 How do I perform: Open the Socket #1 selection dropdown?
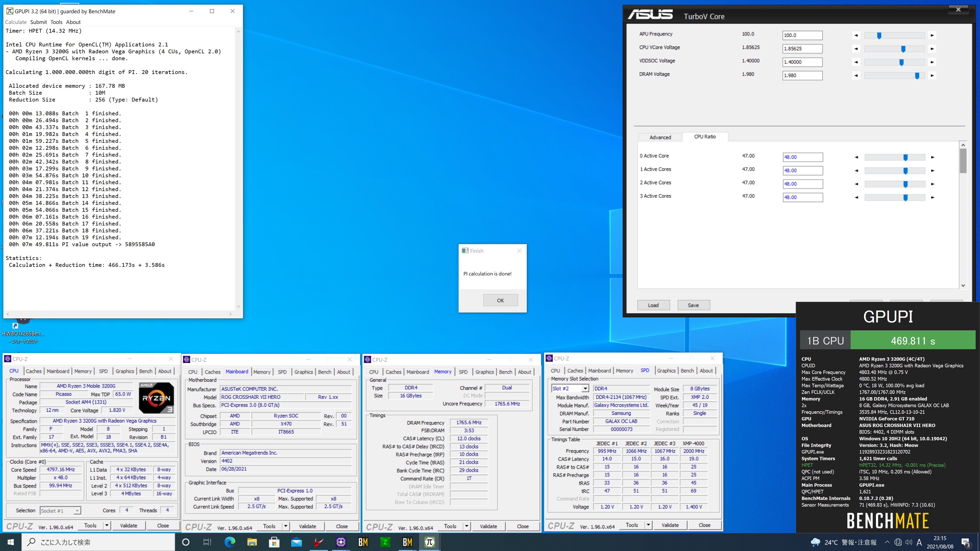[x=77, y=511]
